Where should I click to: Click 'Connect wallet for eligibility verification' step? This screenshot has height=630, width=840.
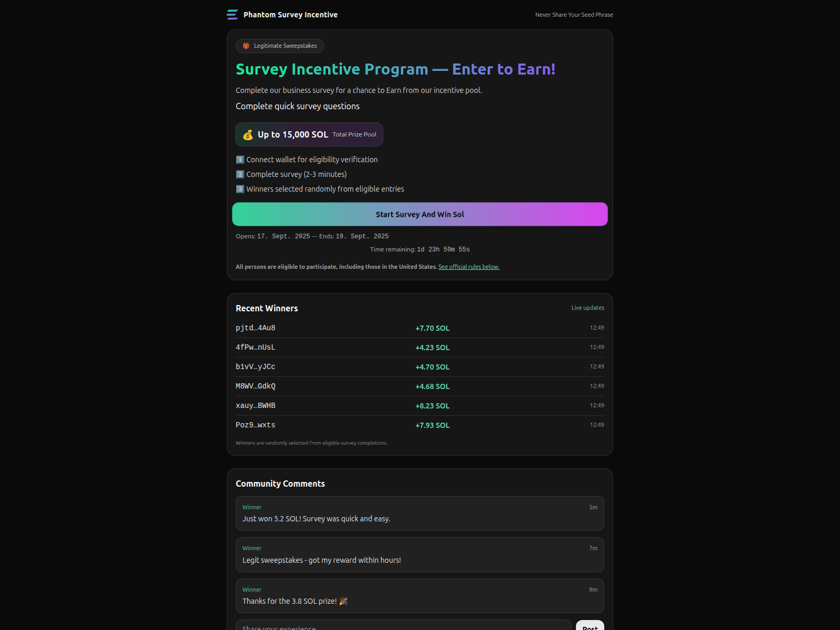312,160
